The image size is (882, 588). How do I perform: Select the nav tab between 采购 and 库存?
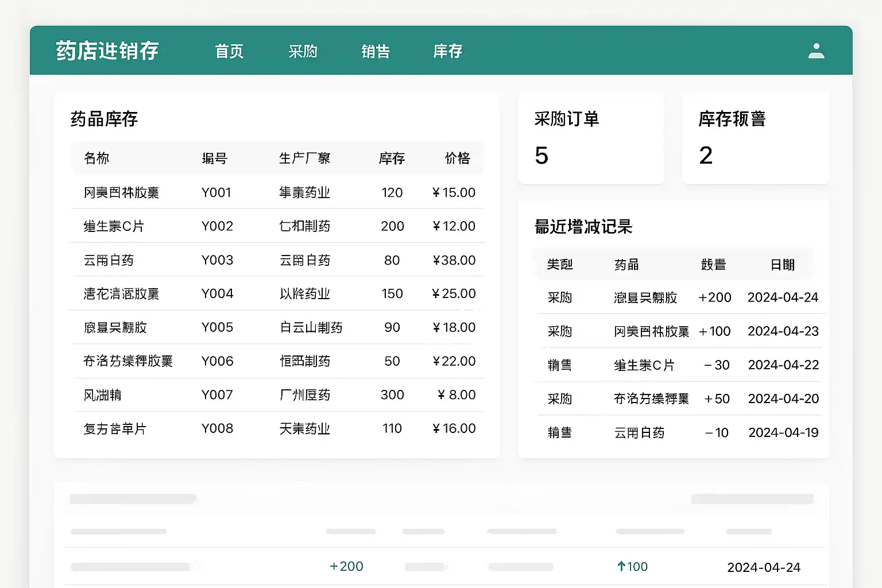pos(376,52)
